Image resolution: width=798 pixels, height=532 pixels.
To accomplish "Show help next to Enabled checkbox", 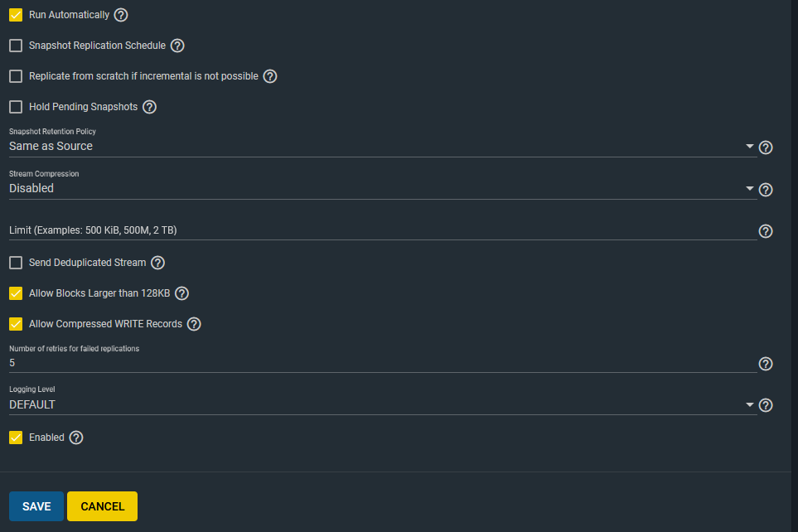I will pyautogui.click(x=76, y=438).
